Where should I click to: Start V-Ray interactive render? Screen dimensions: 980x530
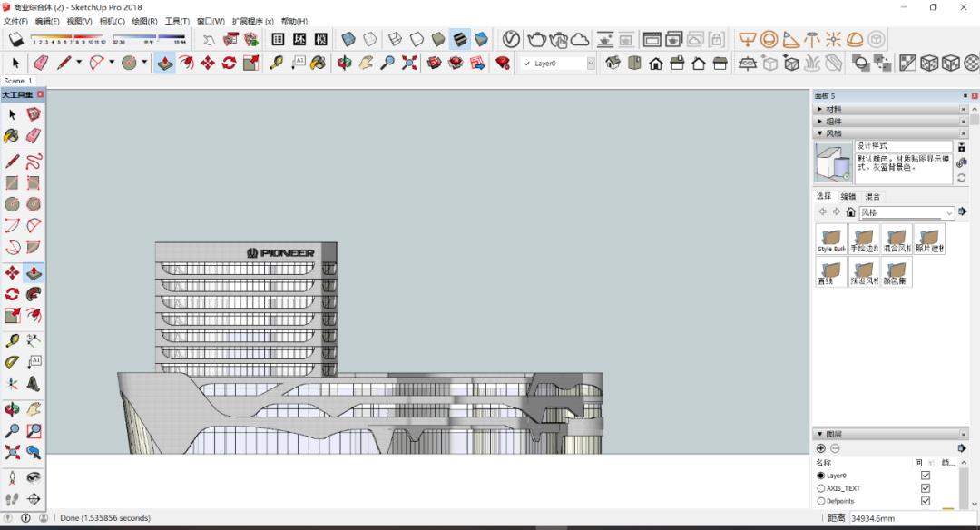click(558, 40)
